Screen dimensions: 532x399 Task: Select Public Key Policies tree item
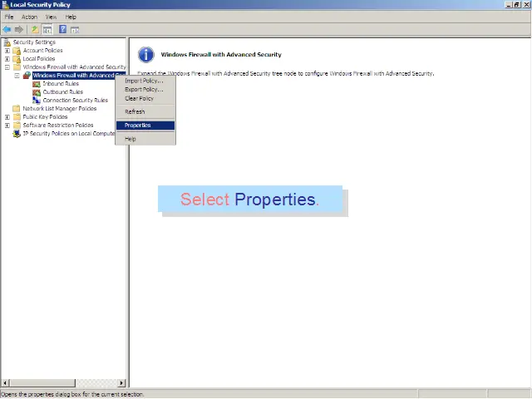pos(45,116)
